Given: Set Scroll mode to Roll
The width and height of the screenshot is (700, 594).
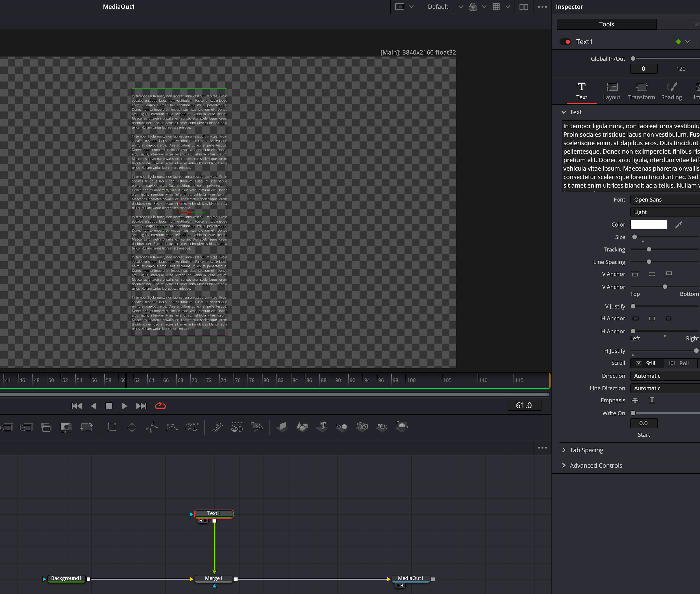Looking at the screenshot, I should tap(680, 363).
